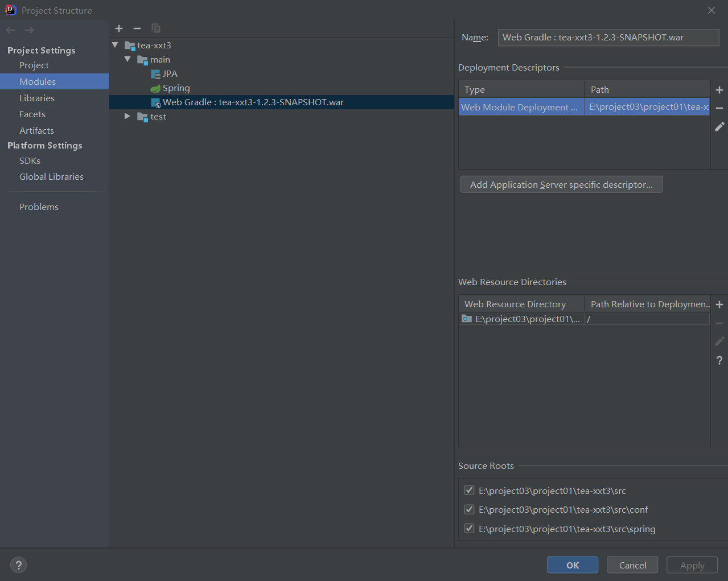Screen dimensions: 728x581
Task: Click the add module plus icon
Action: (x=119, y=28)
